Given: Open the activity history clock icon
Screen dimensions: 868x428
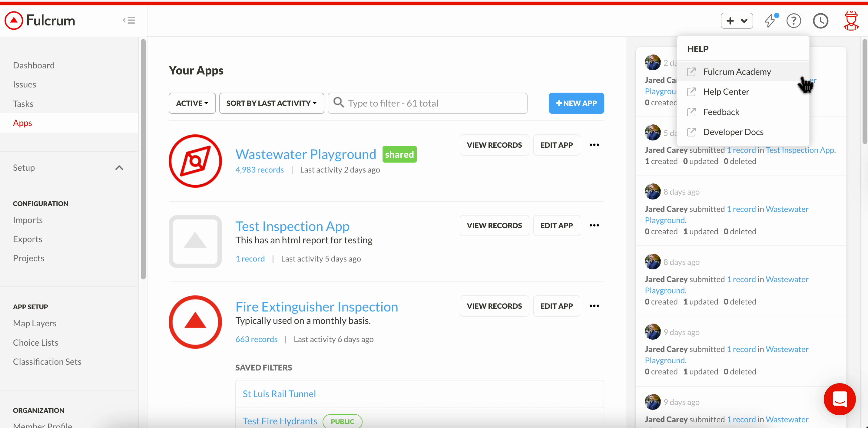Looking at the screenshot, I should (x=821, y=21).
